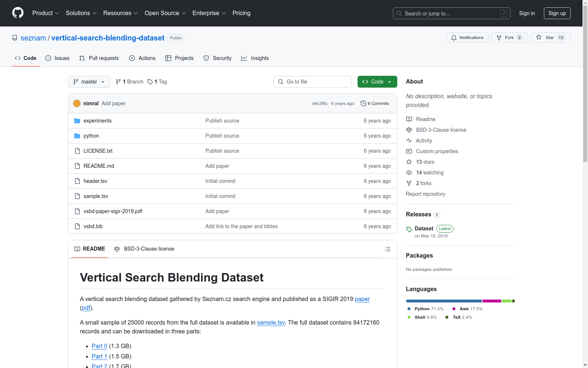Click nimral's avatar image

[x=77, y=103]
